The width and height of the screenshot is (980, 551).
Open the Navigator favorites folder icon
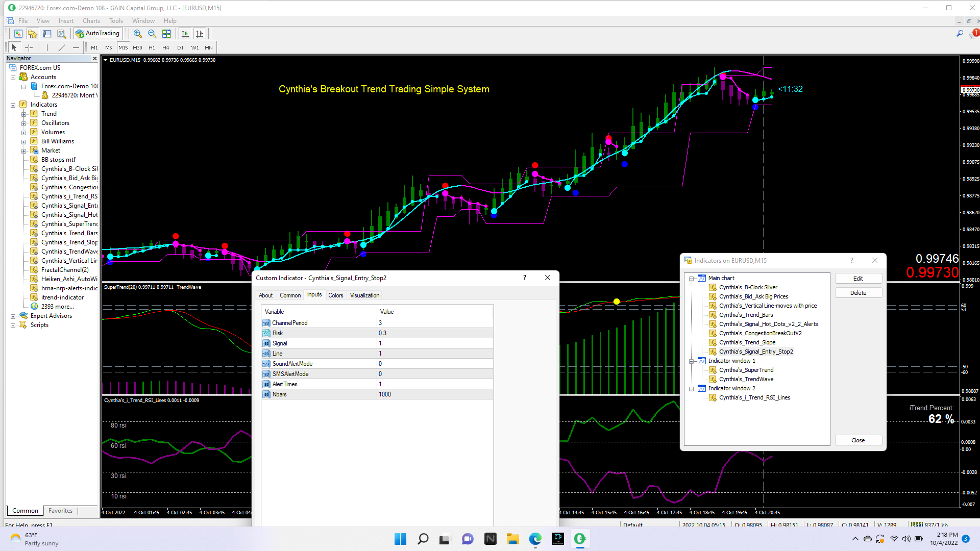point(33,34)
